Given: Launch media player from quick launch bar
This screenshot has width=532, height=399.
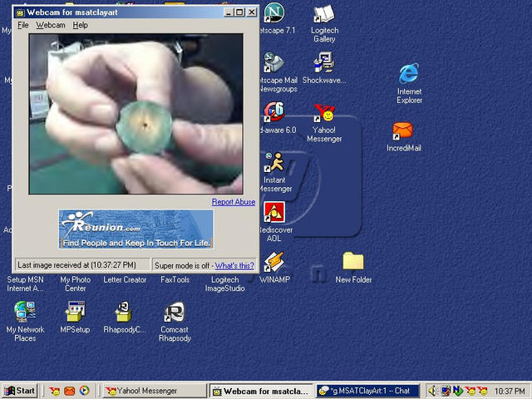Looking at the screenshot, I should (x=85, y=391).
